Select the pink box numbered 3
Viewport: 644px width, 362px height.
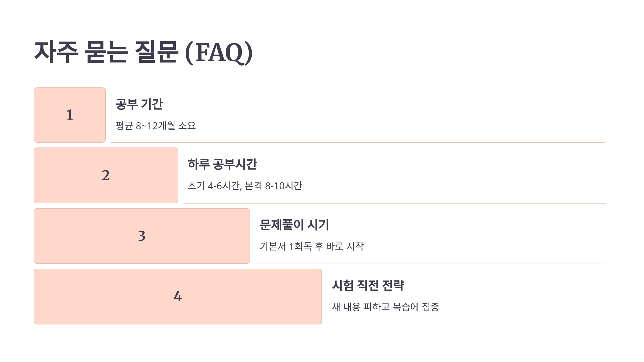pos(142,236)
